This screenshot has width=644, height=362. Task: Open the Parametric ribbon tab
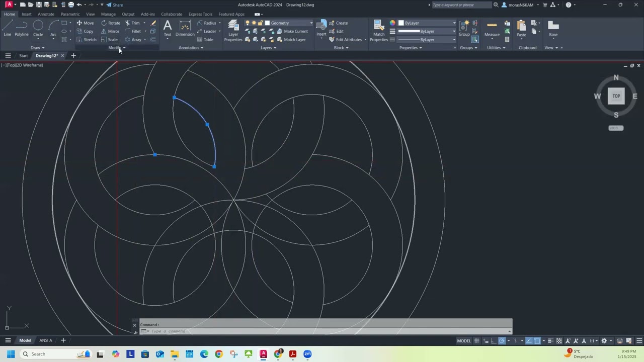click(x=70, y=14)
